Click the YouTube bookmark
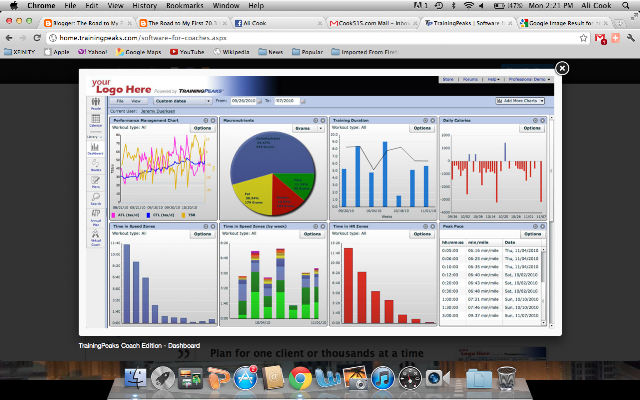Viewport: 640px width, 400px height. pos(187,52)
